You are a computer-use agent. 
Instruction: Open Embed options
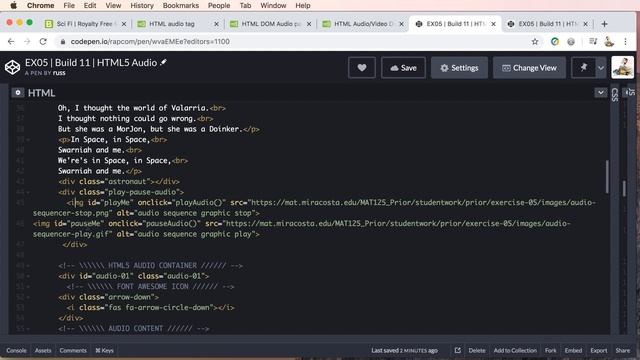(573, 350)
